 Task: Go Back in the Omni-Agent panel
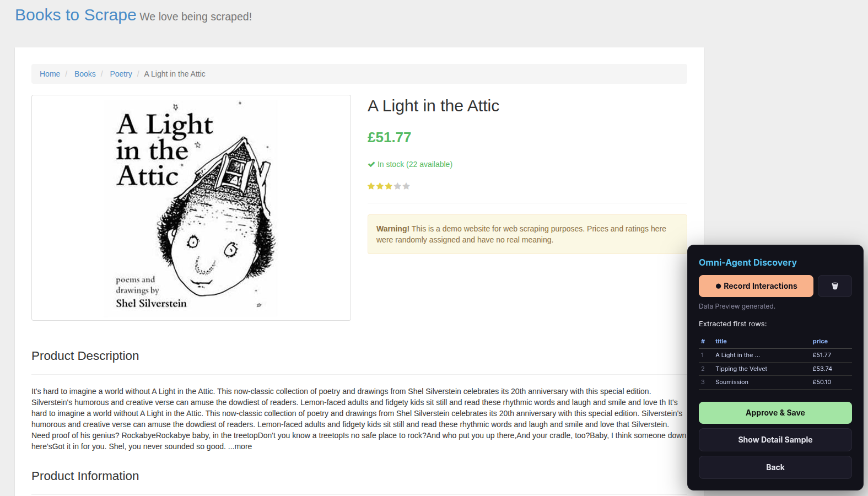coord(775,467)
